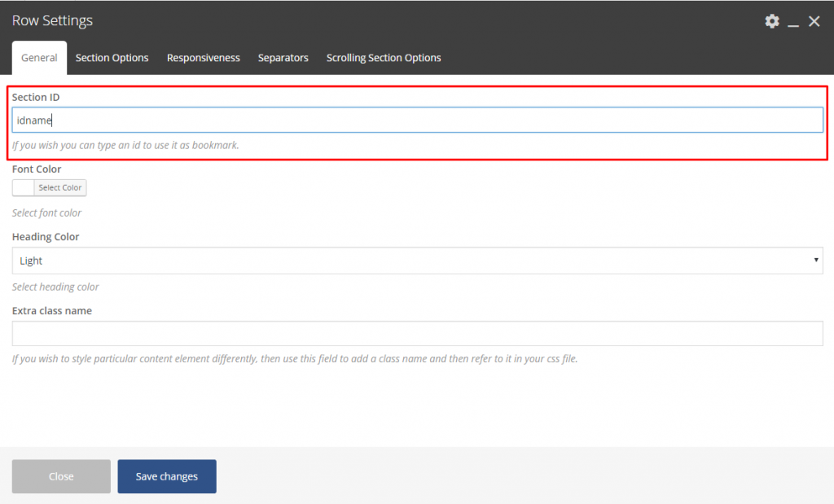Click the gray Close button
The height and width of the screenshot is (504, 834).
pos(61,476)
